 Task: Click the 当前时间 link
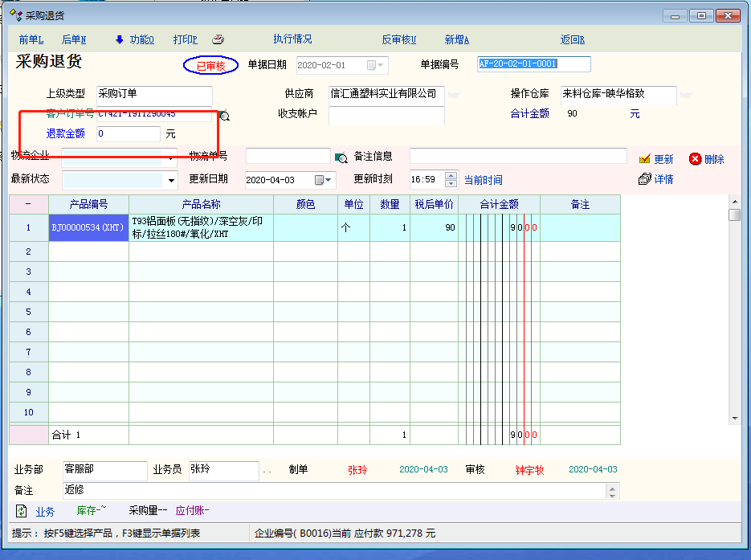pyautogui.click(x=483, y=180)
